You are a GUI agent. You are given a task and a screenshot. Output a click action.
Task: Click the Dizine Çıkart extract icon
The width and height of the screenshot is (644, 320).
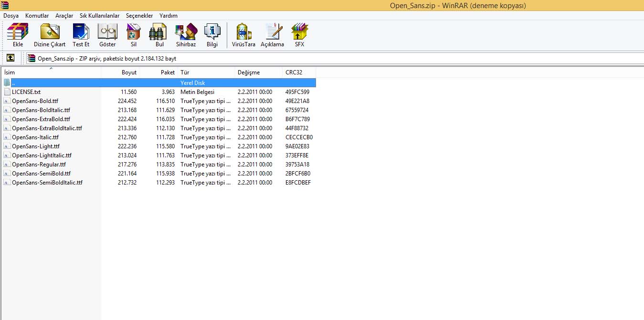[50, 35]
